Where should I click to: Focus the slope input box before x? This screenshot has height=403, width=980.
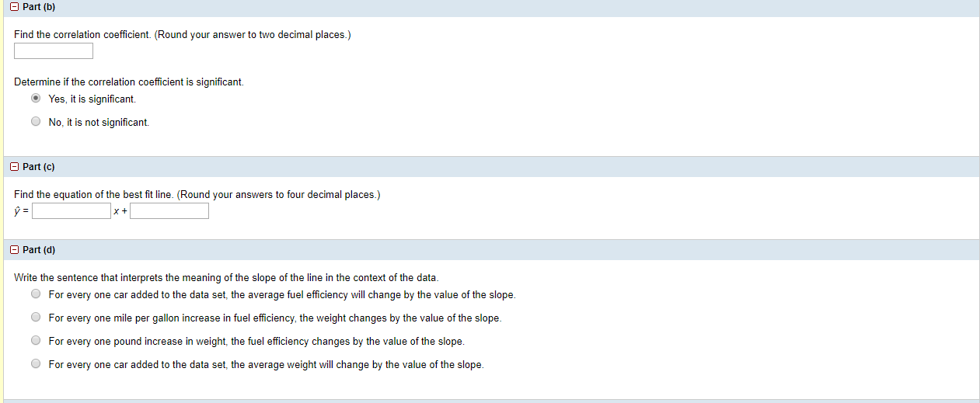71,211
